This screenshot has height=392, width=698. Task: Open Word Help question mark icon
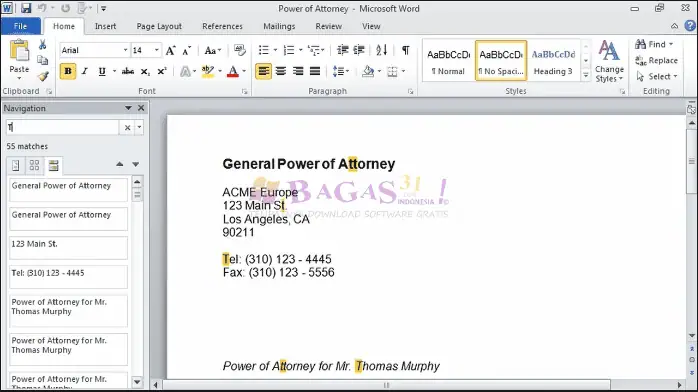pos(690,26)
